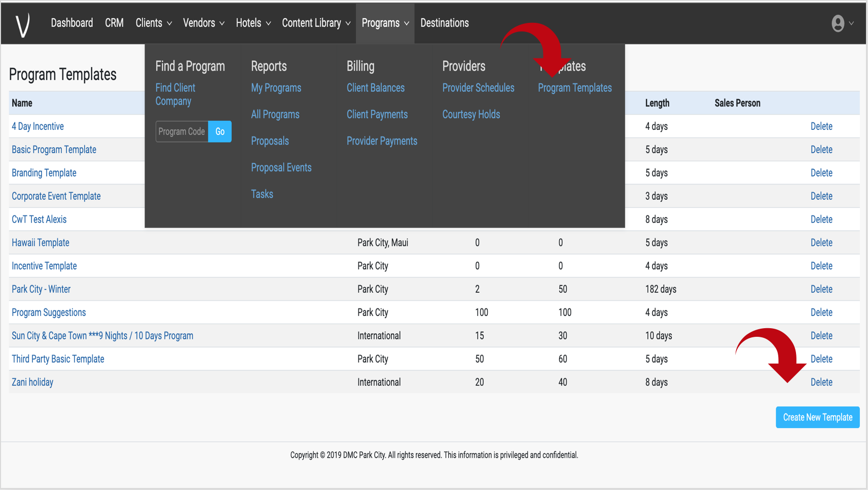Expand the user account chevron
Viewport: 868px width, 490px height.
click(851, 23)
